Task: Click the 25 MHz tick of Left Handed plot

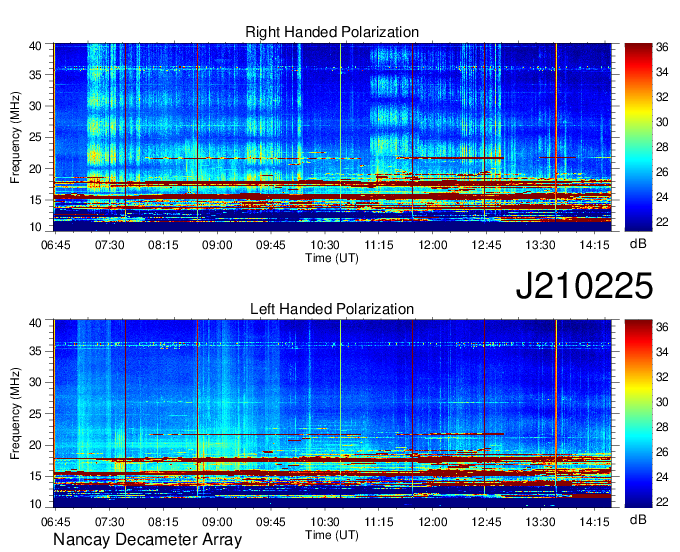Action: click(x=35, y=414)
